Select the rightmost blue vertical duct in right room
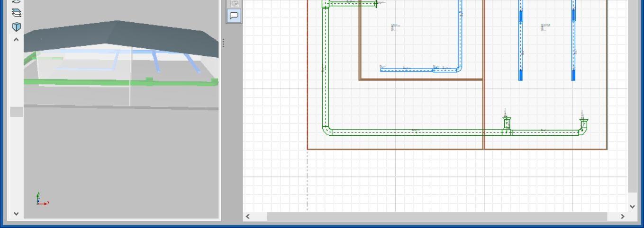Image resolution: width=644 pixels, height=228 pixels. [x=573, y=43]
